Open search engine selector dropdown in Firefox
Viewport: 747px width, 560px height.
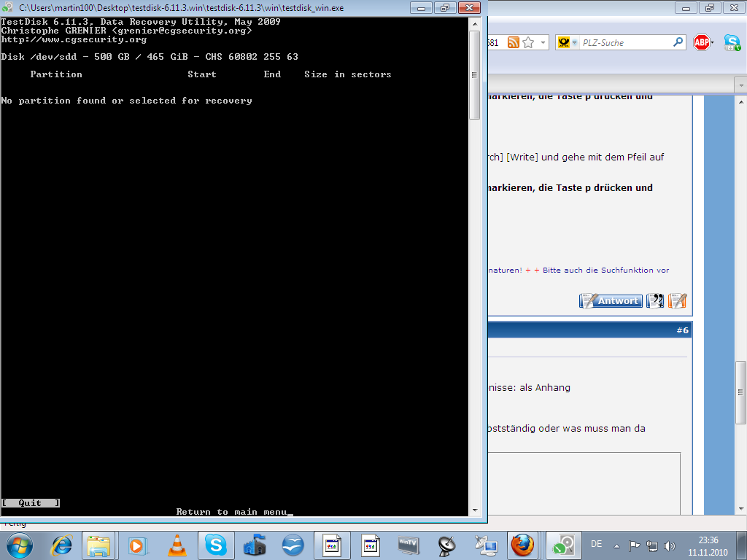click(x=568, y=42)
